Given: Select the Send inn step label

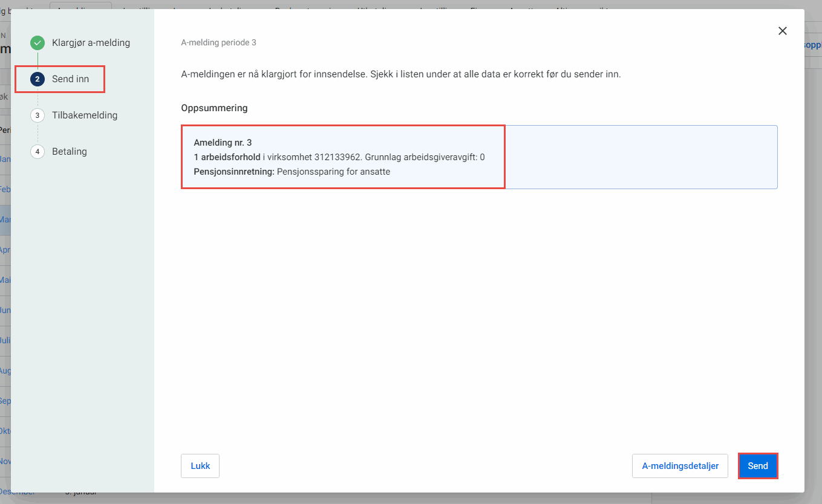Looking at the screenshot, I should pos(70,79).
